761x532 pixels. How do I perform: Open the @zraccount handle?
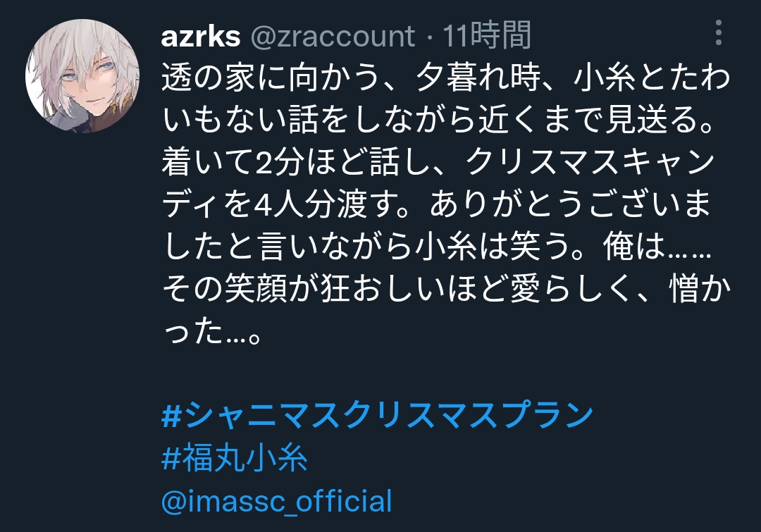(x=333, y=37)
